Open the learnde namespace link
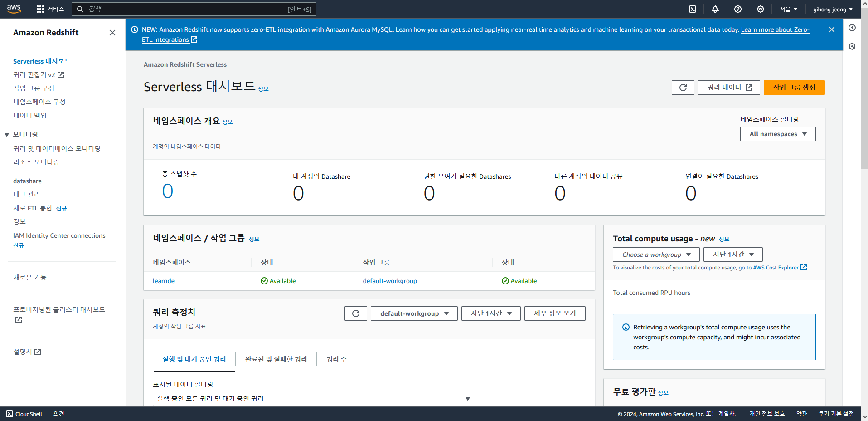This screenshot has height=421, width=868. (x=164, y=281)
